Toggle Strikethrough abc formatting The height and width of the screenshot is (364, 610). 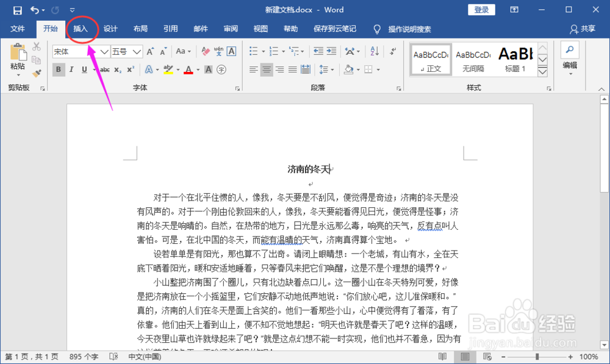[x=105, y=70]
